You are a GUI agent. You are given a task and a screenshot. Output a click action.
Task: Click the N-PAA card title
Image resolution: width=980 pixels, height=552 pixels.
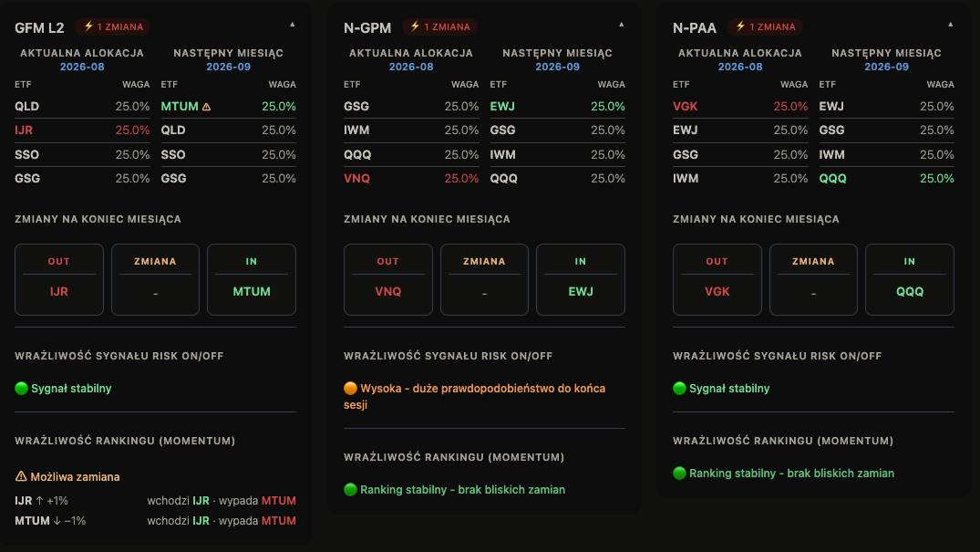(x=695, y=28)
